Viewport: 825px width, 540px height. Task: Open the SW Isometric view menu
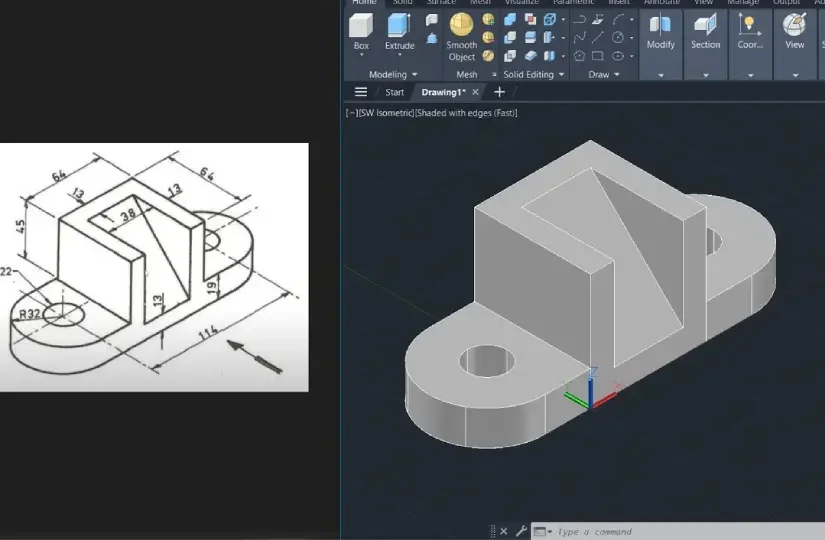pyautogui.click(x=386, y=113)
